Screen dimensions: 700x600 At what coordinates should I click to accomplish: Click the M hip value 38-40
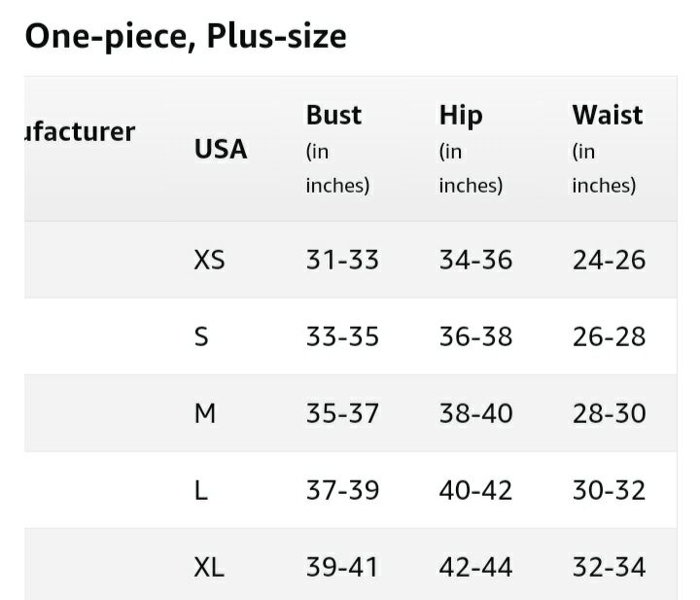(x=475, y=413)
